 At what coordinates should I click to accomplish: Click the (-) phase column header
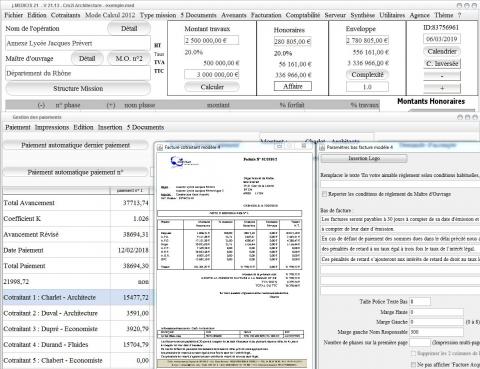tap(41, 105)
